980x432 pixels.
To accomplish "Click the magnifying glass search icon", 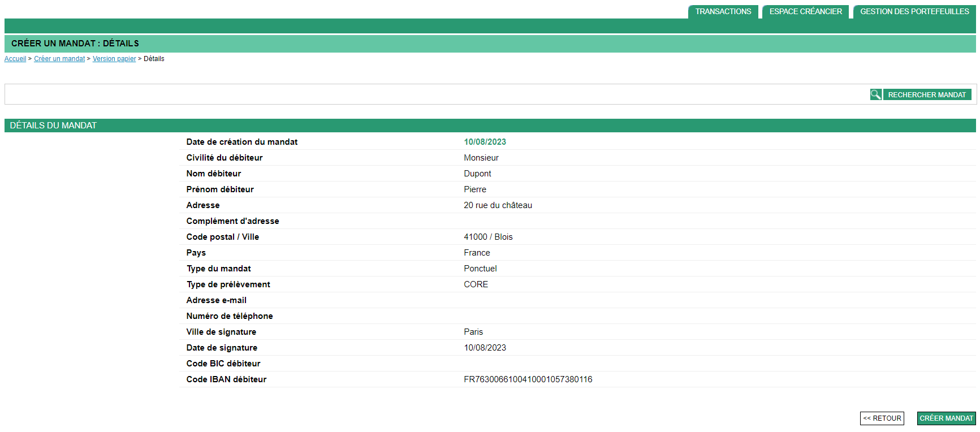I will [875, 95].
